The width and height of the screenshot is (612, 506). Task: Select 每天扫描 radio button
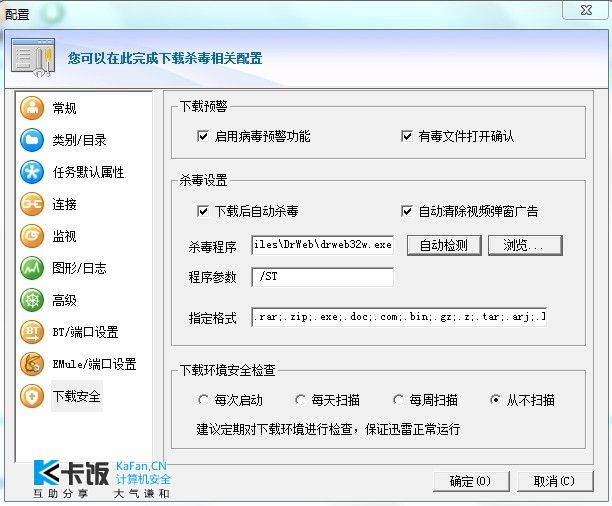300,400
